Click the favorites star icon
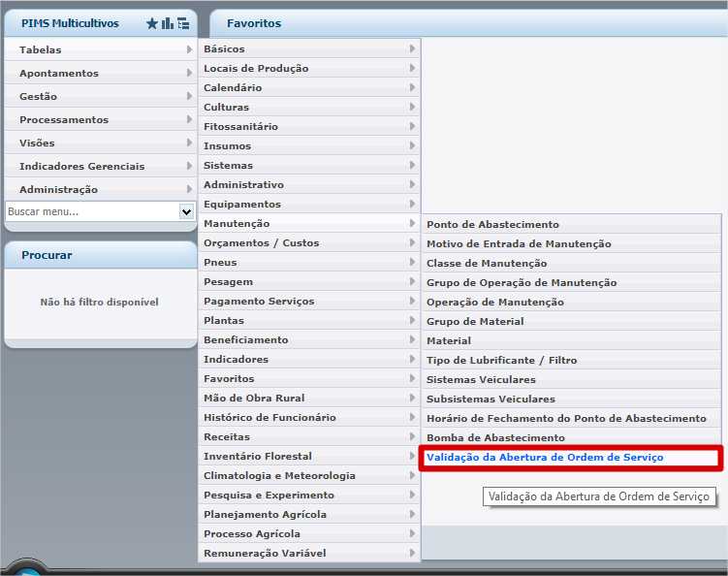The width and height of the screenshot is (728, 576). tap(152, 23)
